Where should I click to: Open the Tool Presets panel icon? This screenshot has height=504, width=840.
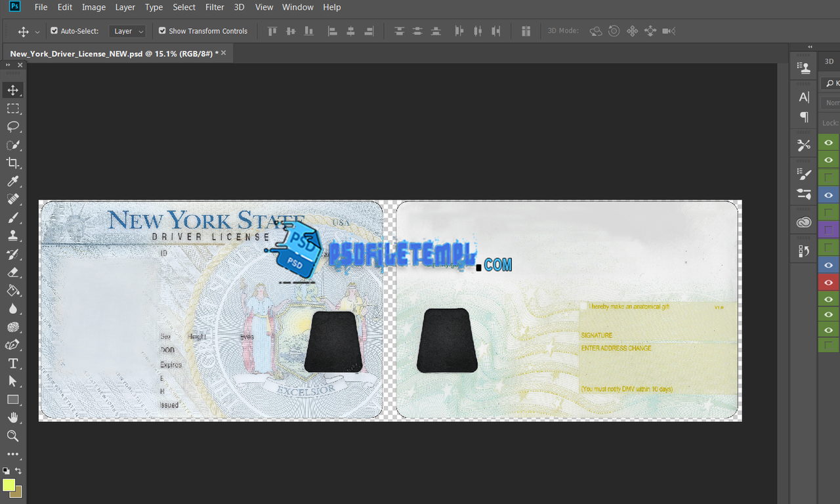pyautogui.click(x=804, y=146)
